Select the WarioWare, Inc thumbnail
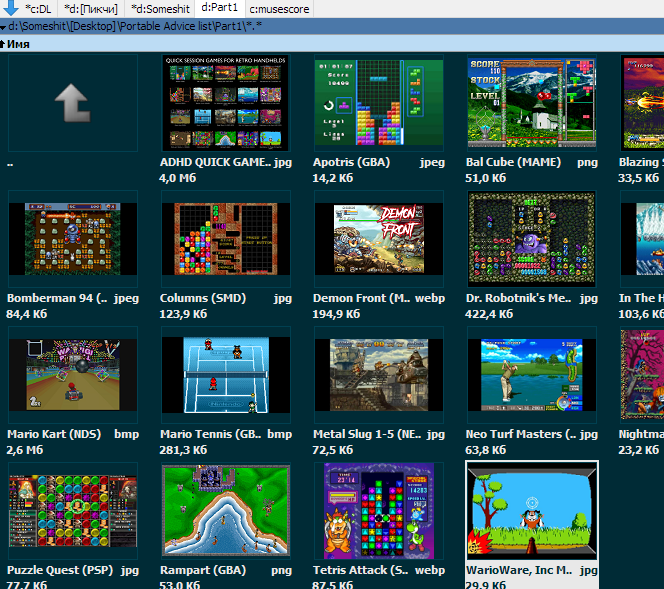 (x=532, y=511)
